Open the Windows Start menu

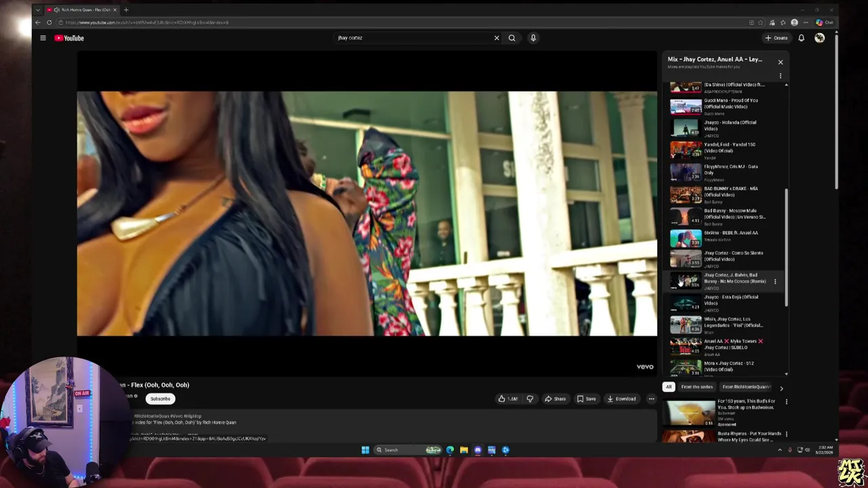[x=366, y=449]
